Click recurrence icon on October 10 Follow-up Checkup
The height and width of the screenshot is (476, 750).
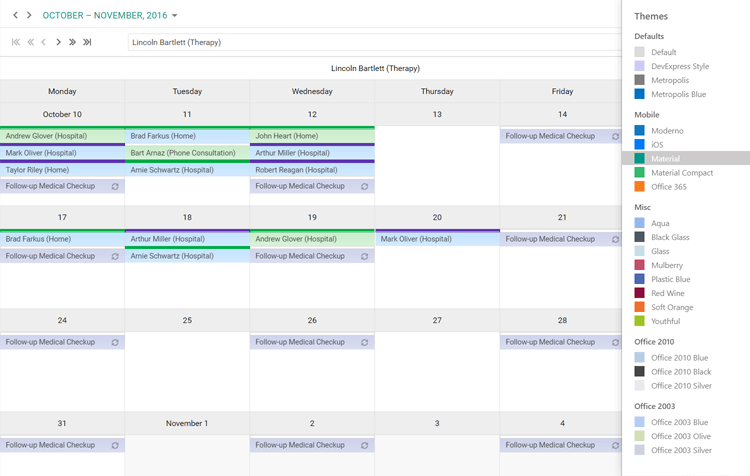tap(115, 186)
